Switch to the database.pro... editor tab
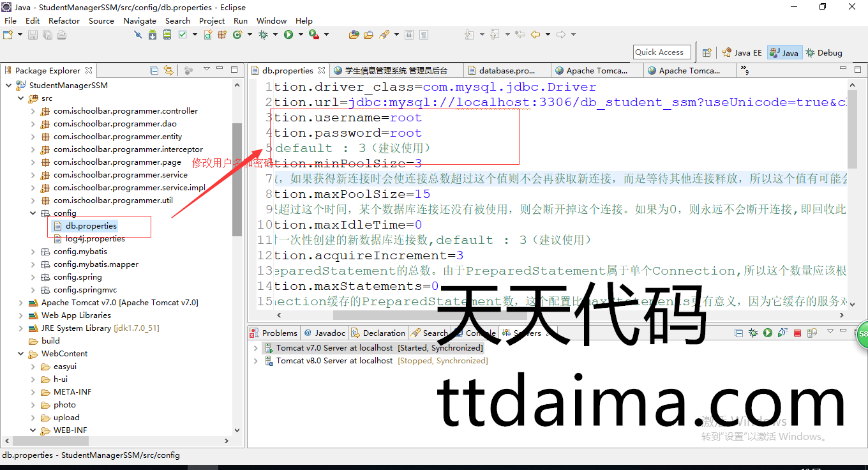Image resolution: width=868 pixels, height=470 pixels. 507,70
